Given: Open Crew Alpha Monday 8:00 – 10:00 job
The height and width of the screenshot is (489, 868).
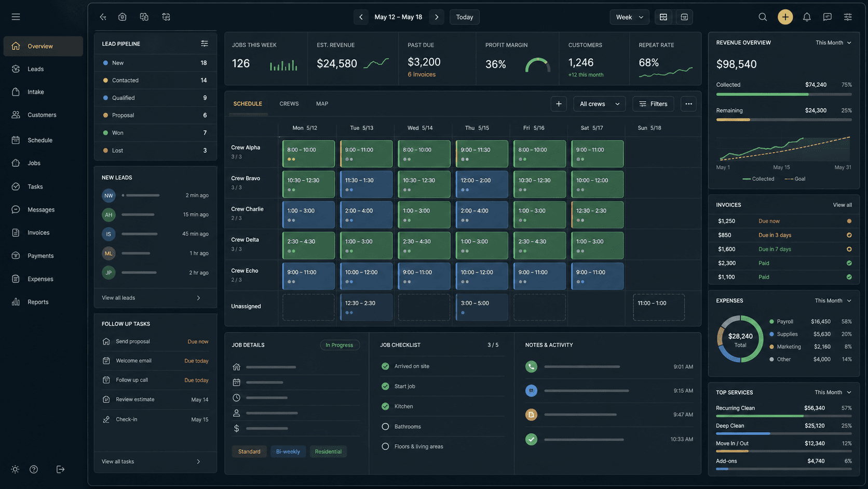Looking at the screenshot, I should tap(308, 154).
